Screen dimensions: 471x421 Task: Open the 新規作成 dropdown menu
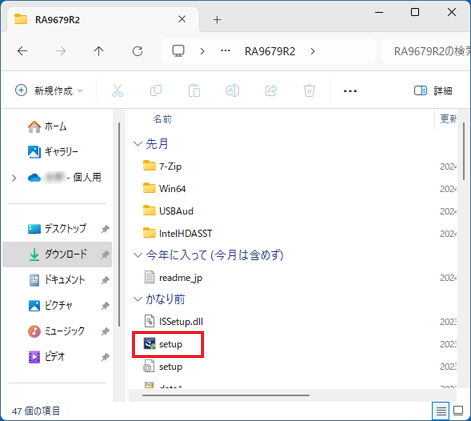click(49, 90)
